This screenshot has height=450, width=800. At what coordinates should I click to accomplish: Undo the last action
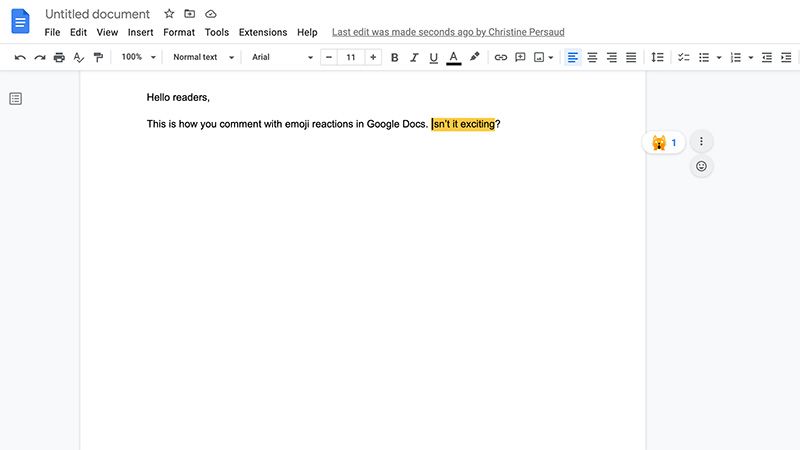point(20,57)
